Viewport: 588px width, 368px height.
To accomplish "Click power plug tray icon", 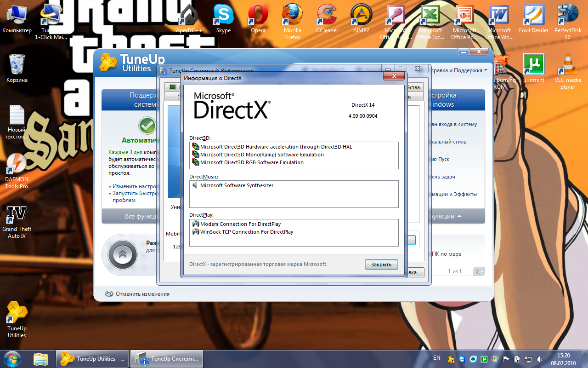I will [517, 359].
